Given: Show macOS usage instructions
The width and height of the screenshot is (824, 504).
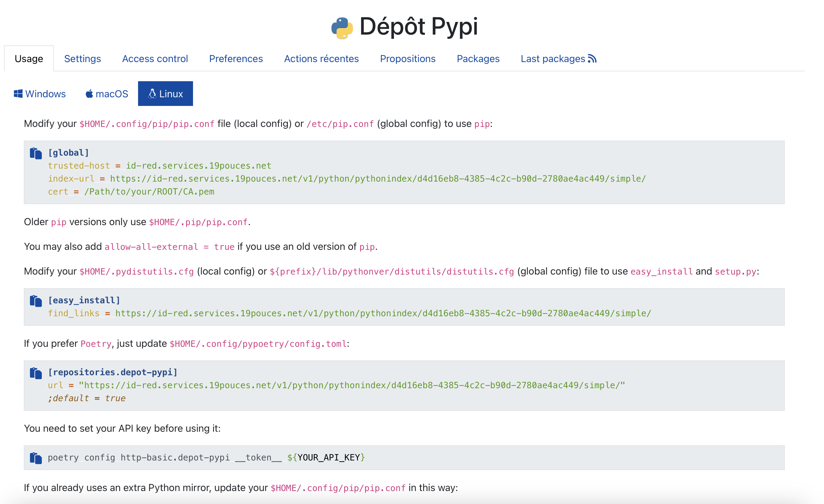Looking at the screenshot, I should click(107, 94).
